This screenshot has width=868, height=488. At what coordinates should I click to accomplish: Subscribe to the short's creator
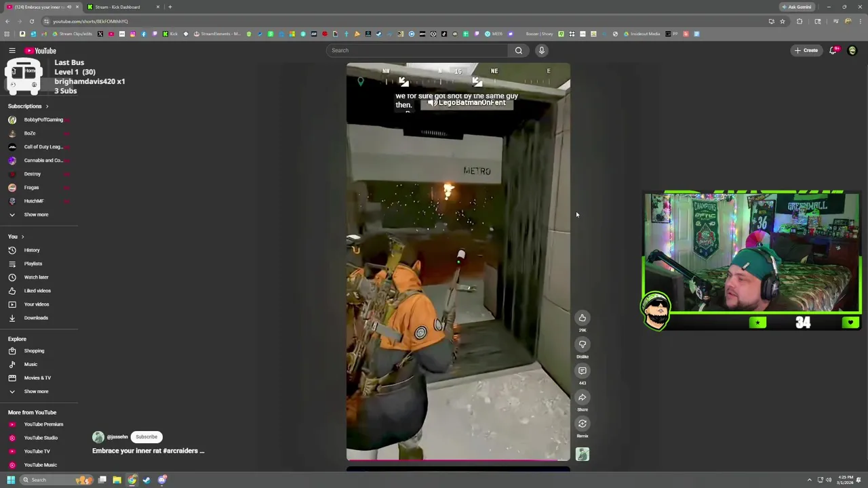click(146, 437)
